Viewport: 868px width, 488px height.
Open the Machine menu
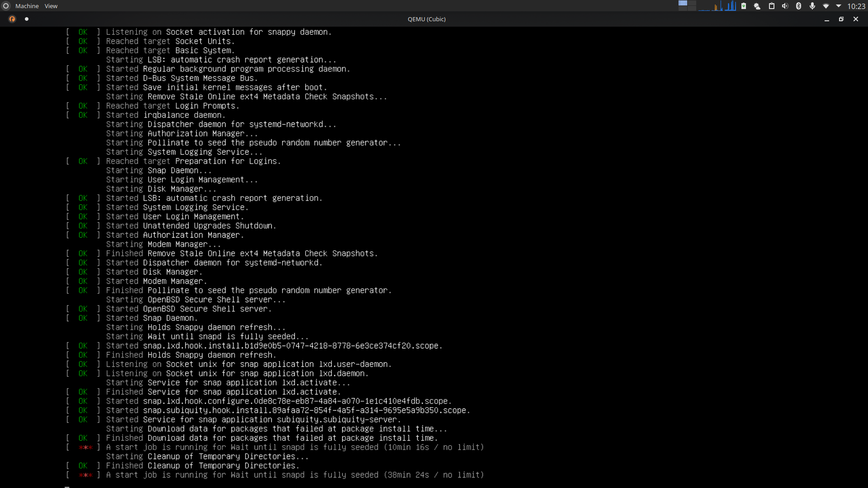(x=27, y=6)
